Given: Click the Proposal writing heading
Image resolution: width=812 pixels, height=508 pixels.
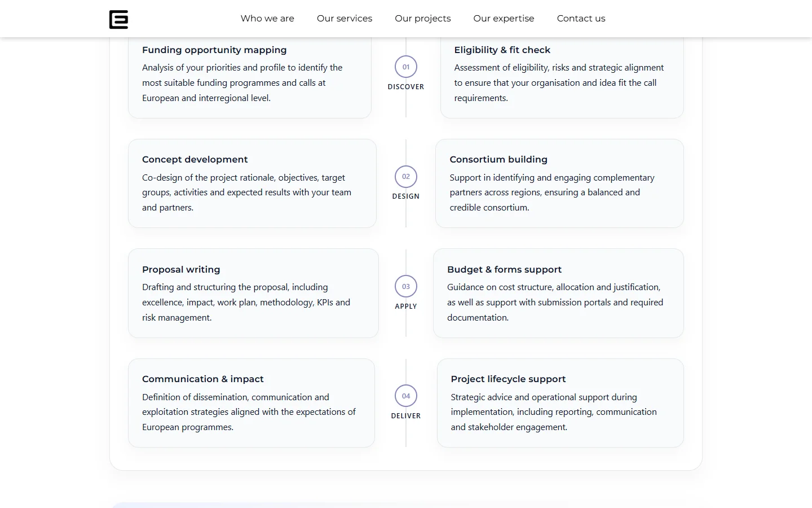Looking at the screenshot, I should [181, 270].
